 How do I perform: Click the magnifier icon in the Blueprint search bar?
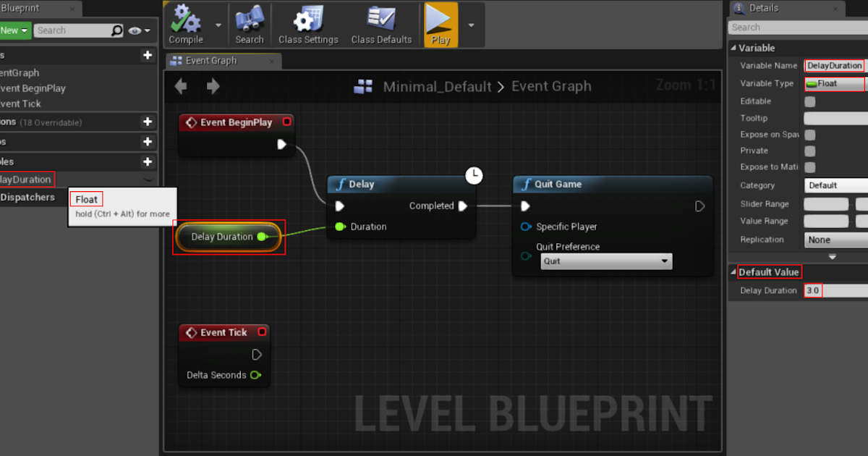[116, 30]
